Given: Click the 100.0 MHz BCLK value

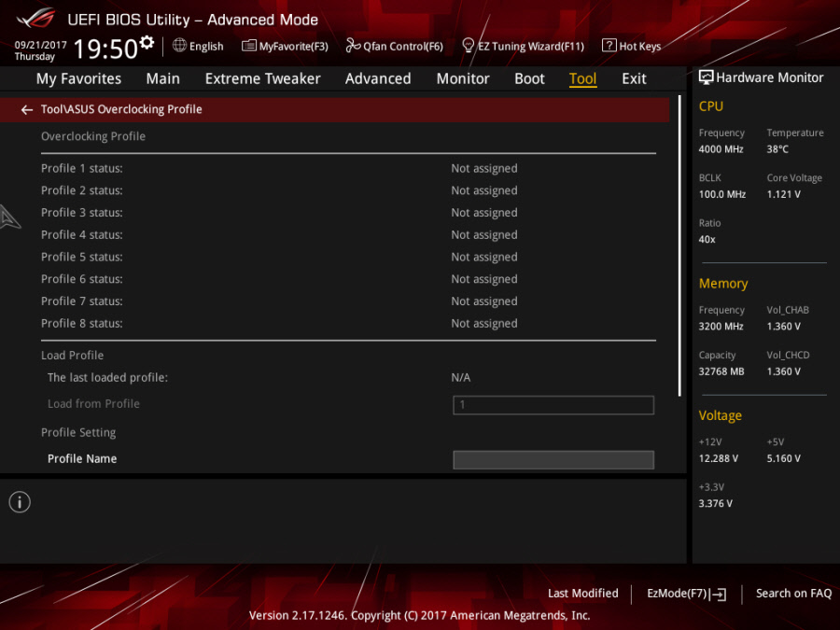Looking at the screenshot, I should [x=722, y=194].
